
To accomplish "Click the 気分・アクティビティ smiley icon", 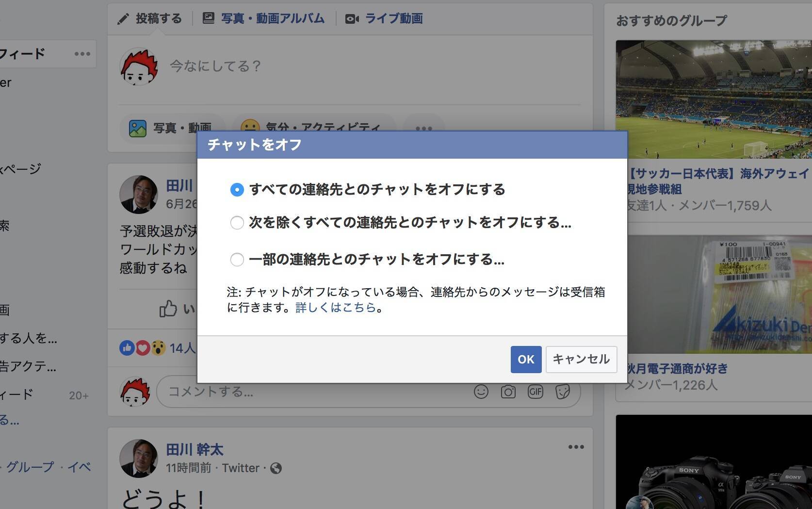I will (x=250, y=127).
